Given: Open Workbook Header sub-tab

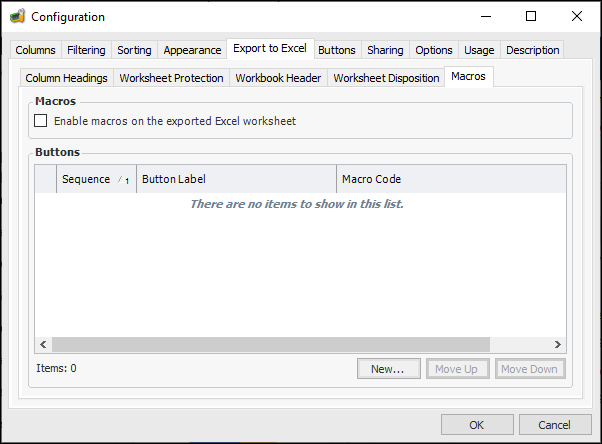Looking at the screenshot, I should click(x=278, y=78).
